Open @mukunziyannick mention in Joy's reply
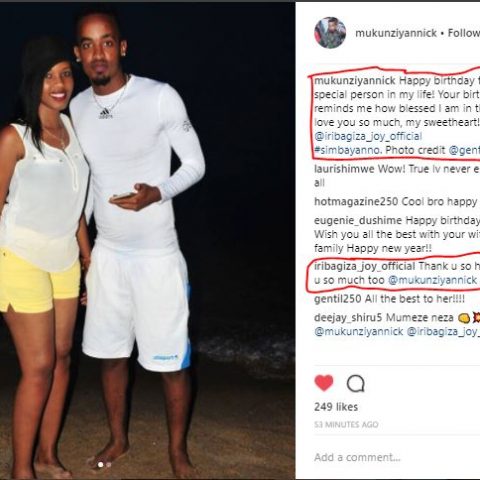This screenshot has height=480, width=480. pos(432,280)
